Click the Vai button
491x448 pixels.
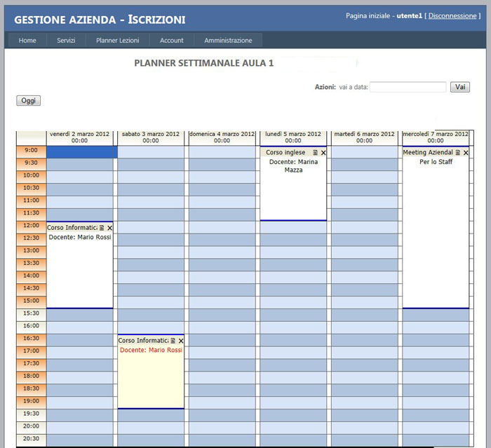[x=460, y=87]
